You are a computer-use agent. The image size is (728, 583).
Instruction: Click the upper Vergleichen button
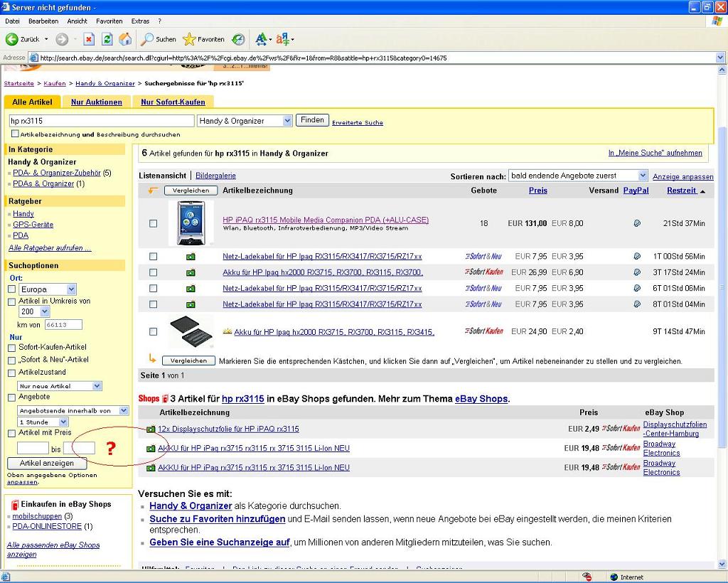tap(191, 191)
